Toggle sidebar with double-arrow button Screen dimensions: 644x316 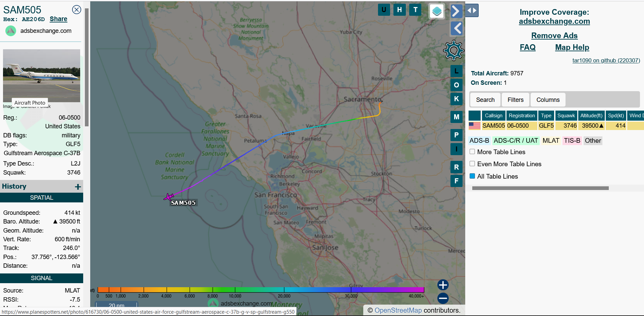click(x=472, y=10)
